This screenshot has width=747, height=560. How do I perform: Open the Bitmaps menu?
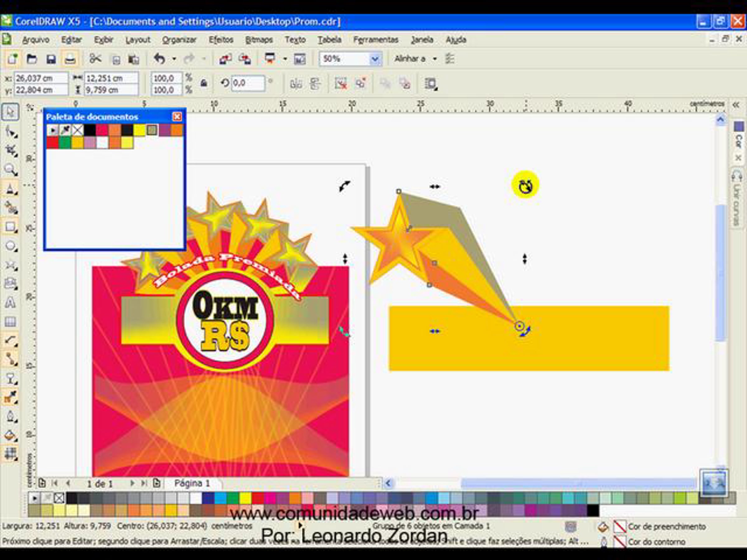point(259,40)
